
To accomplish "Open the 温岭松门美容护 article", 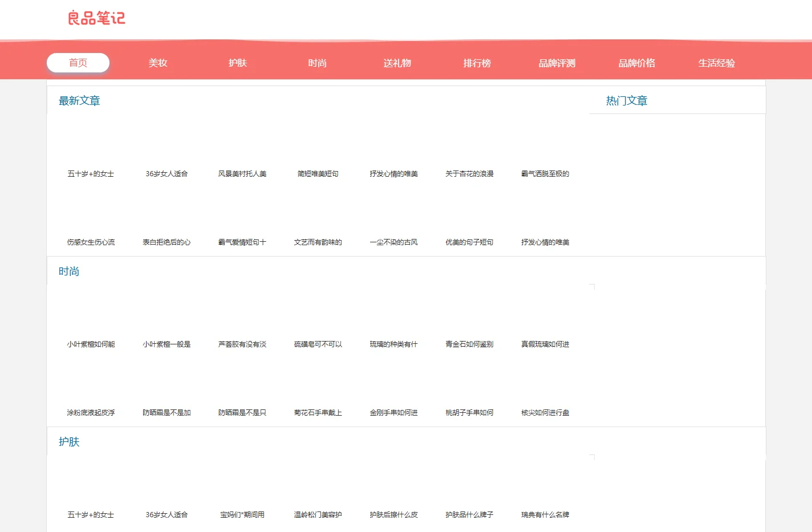I will tap(318, 515).
